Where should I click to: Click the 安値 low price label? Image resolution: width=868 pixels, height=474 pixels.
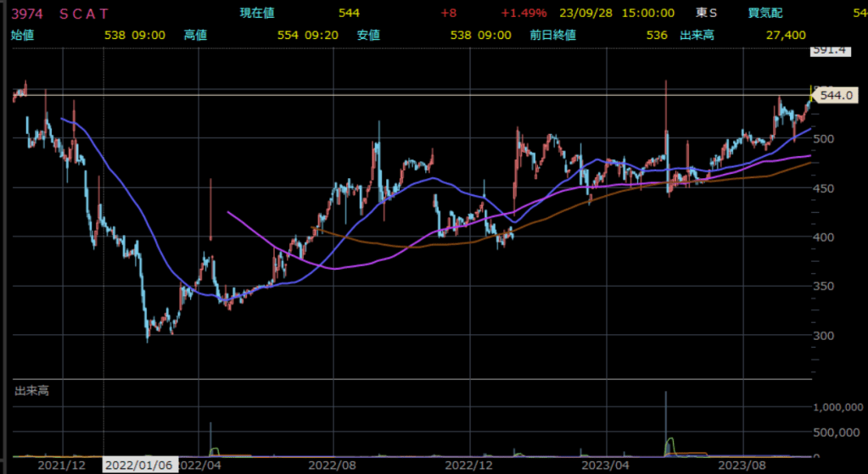[367, 35]
